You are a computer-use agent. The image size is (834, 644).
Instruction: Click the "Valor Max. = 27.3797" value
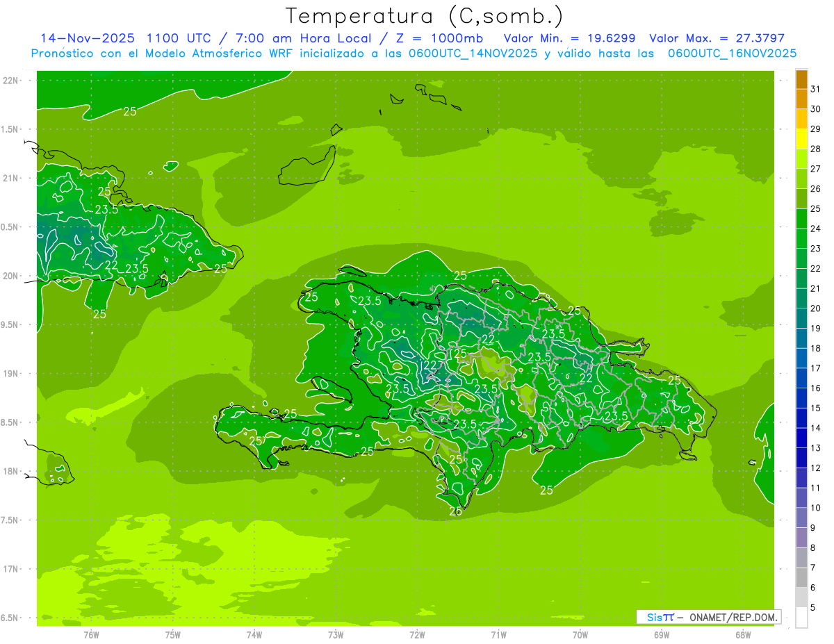[x=717, y=38]
